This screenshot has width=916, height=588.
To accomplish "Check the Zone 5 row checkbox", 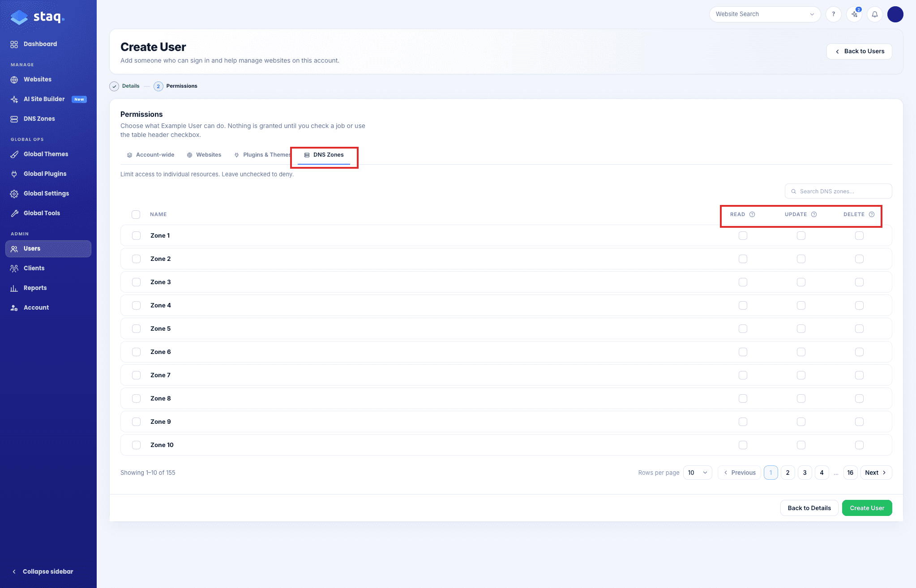I will tap(137, 328).
